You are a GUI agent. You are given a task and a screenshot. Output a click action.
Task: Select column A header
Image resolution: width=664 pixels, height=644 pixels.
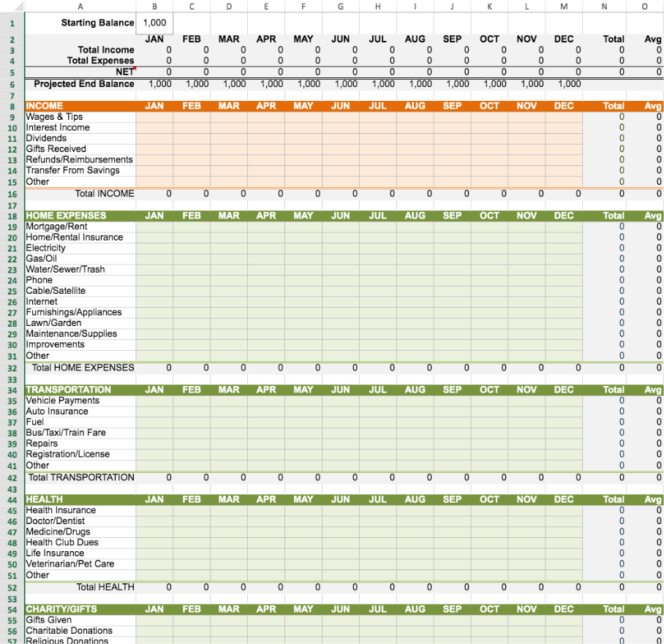tap(80, 6)
